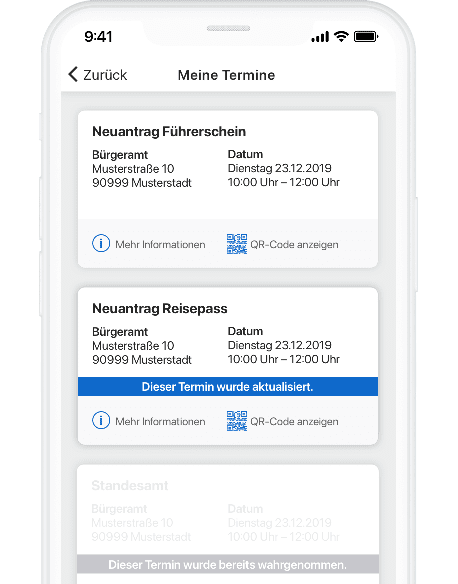Click QR-Code anzeigen on Führerschein card

click(x=294, y=244)
